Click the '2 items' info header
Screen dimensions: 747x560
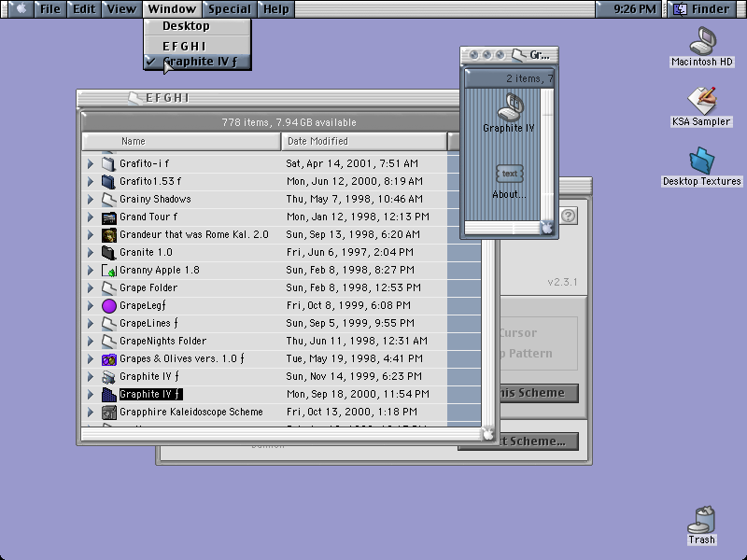click(509, 78)
